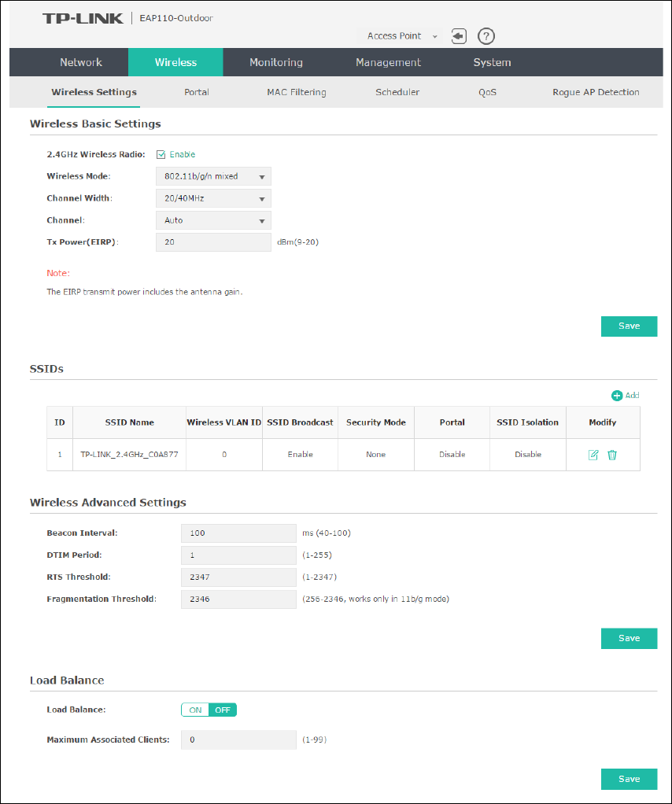
Task: Switch to the MAC Filtering sub-tab
Action: click(x=296, y=92)
